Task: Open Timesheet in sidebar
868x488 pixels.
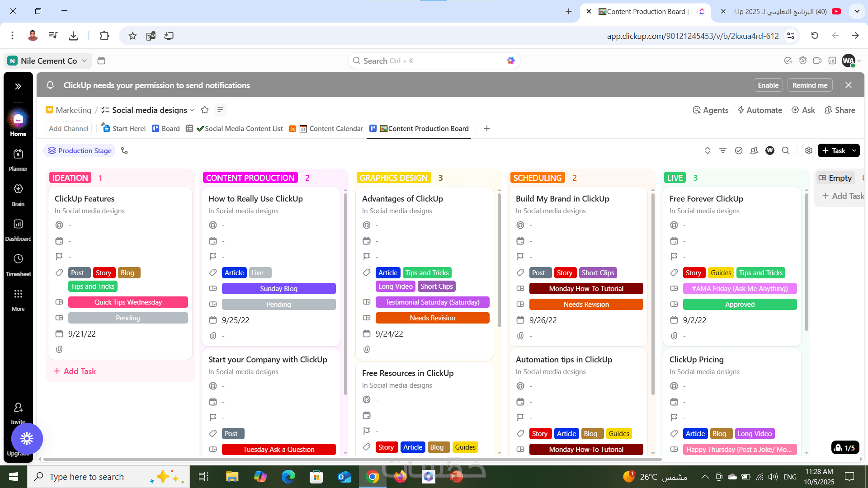Action: 18,264
